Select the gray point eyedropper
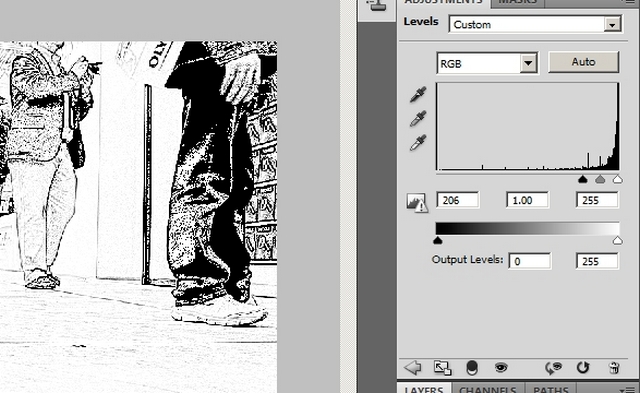640x393 pixels. point(418,119)
